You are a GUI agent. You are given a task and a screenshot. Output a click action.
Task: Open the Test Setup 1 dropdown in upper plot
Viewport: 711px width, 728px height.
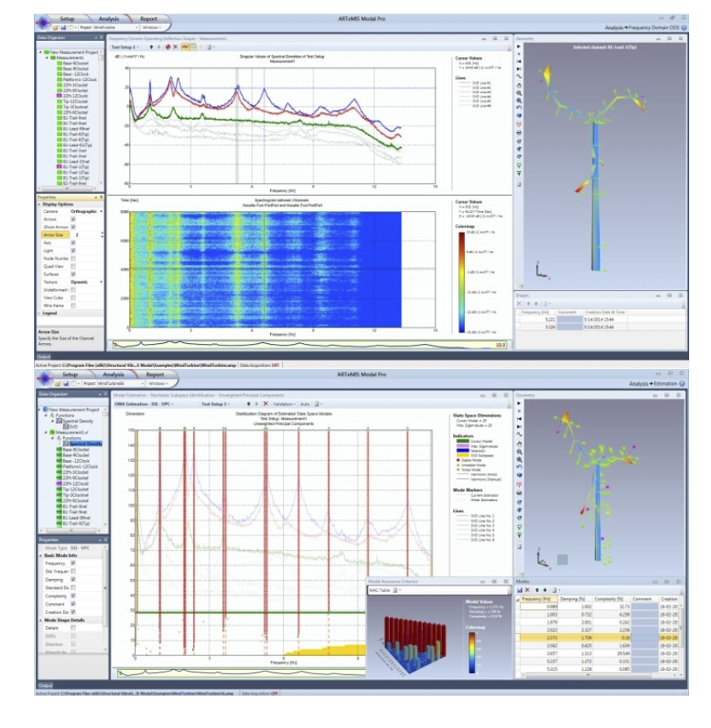[126, 46]
